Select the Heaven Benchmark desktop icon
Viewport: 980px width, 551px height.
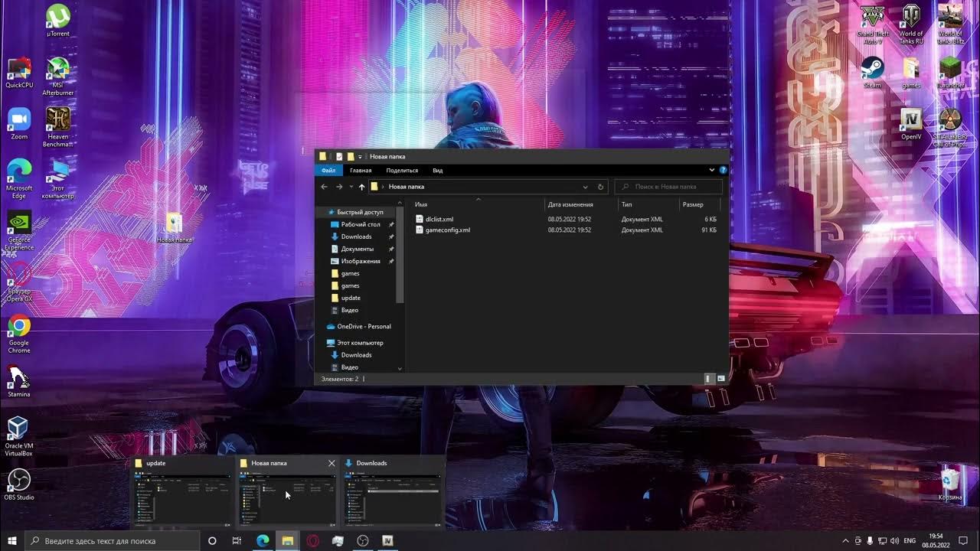click(x=57, y=127)
